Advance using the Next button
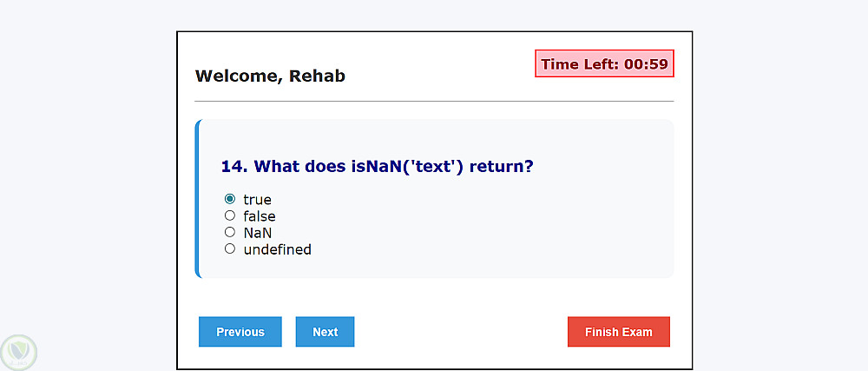The image size is (868, 371). [325, 332]
